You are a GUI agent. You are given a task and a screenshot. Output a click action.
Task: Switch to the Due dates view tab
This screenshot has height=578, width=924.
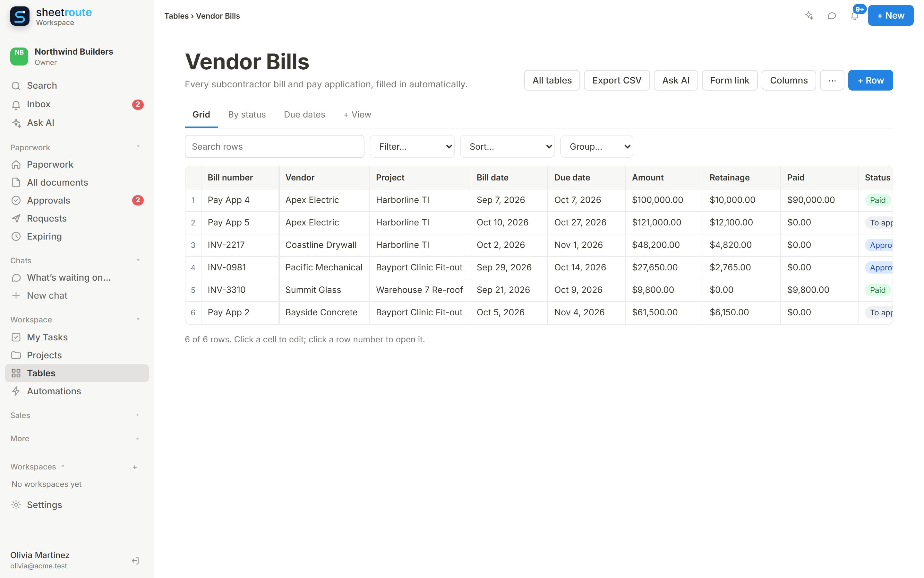304,115
